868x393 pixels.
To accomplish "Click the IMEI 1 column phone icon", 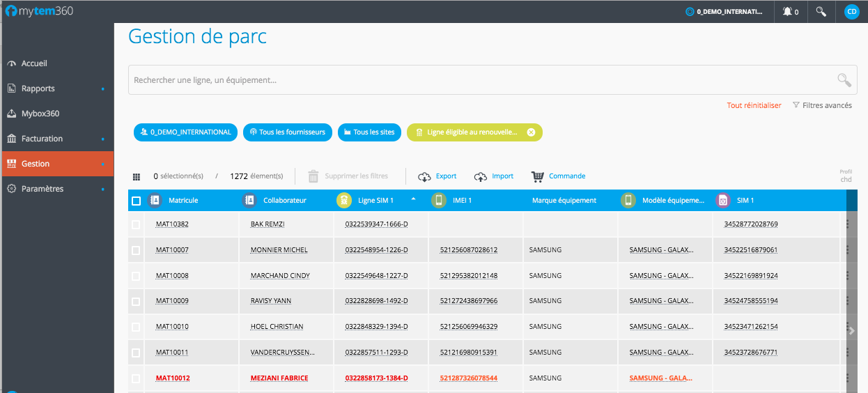I will coord(439,201).
